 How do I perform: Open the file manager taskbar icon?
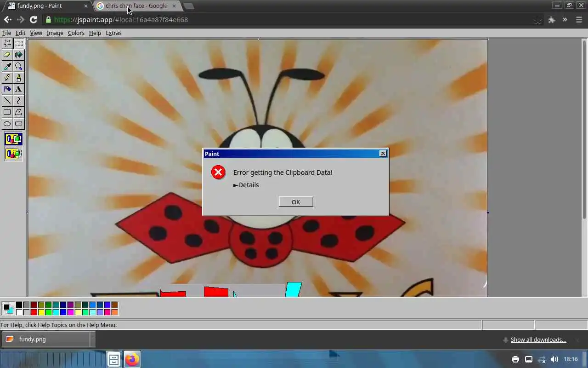point(114,359)
